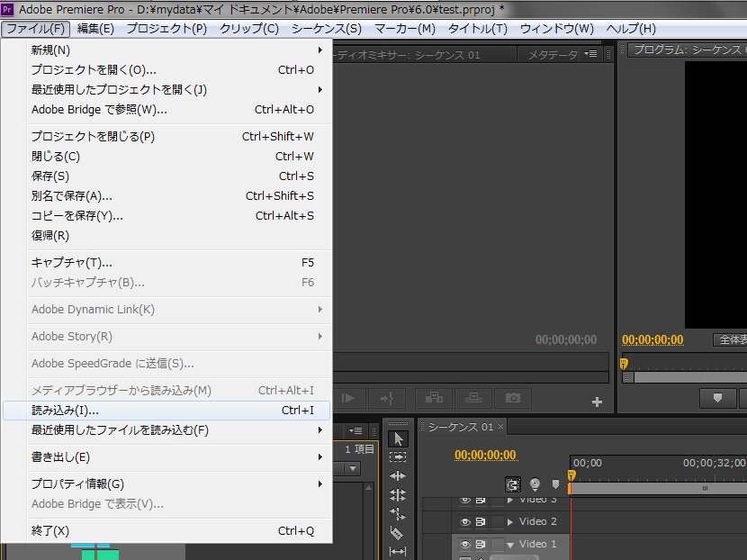Screen dimensions: 747x560
Task: Choose 終了(X) to quit
Action: coord(167,530)
